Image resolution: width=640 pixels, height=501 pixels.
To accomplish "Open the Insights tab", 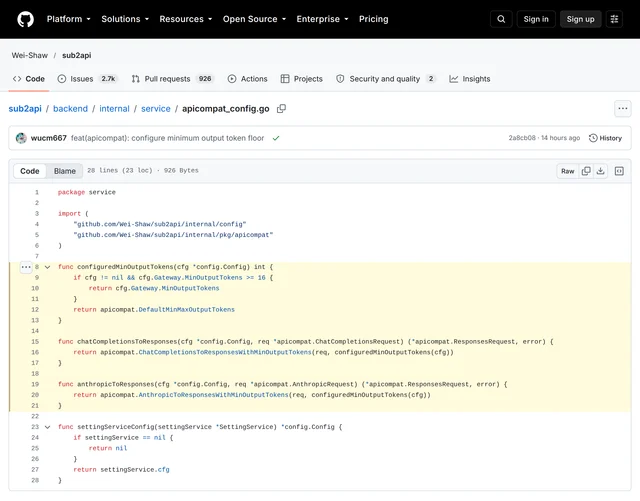I will (x=470, y=79).
